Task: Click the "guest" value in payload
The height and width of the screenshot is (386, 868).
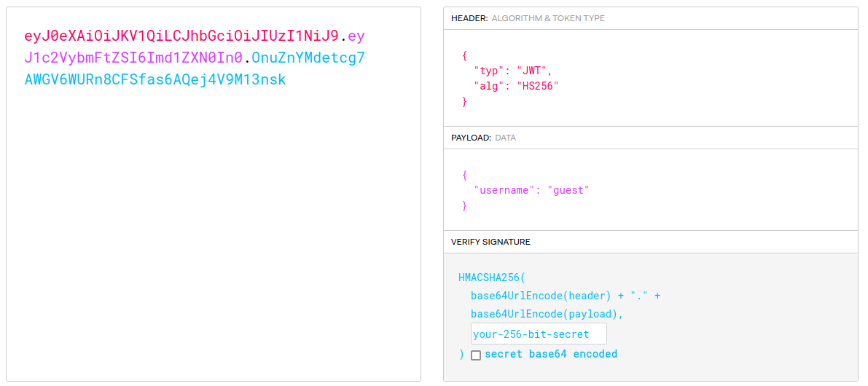Action: 568,190
